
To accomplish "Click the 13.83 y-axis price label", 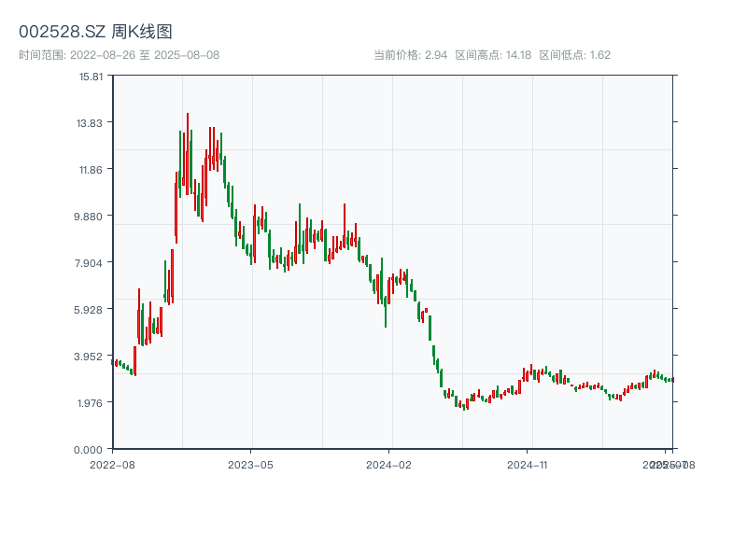I will (x=91, y=123).
